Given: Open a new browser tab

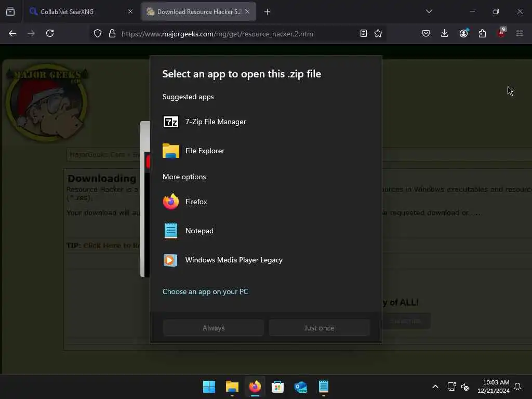Looking at the screenshot, I should pos(268,12).
